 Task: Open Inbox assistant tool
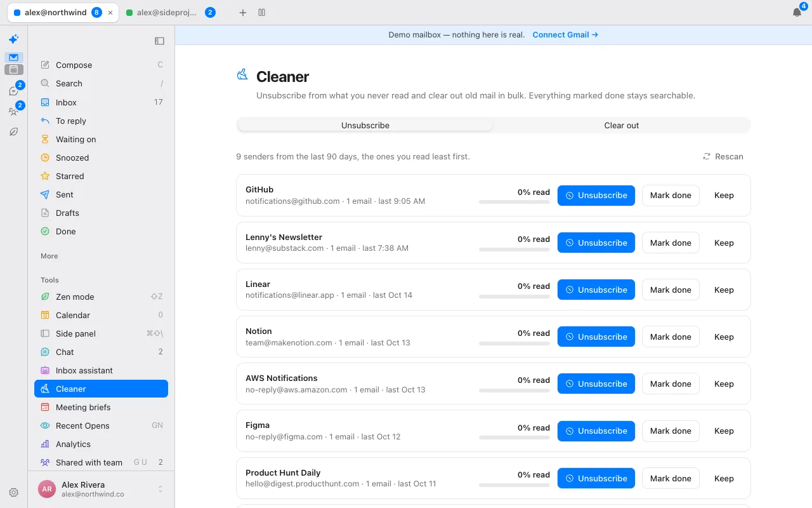101,370
